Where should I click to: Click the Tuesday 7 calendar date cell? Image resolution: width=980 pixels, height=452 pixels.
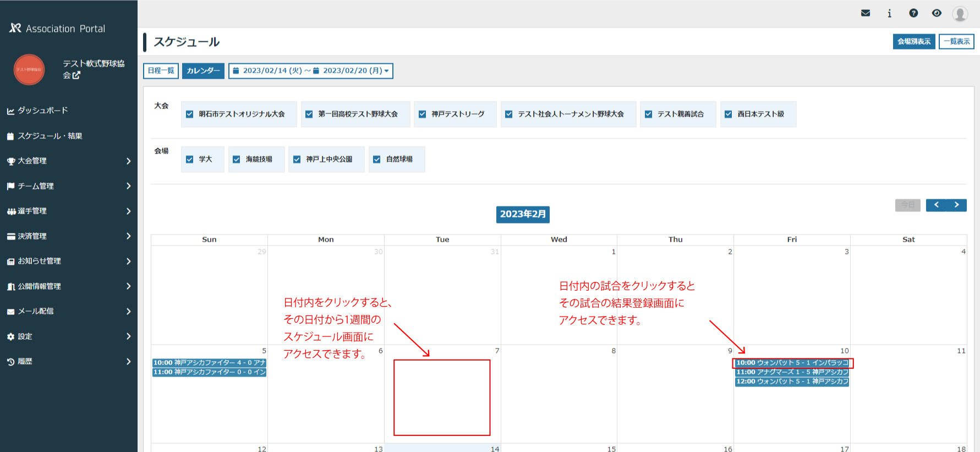click(442, 397)
